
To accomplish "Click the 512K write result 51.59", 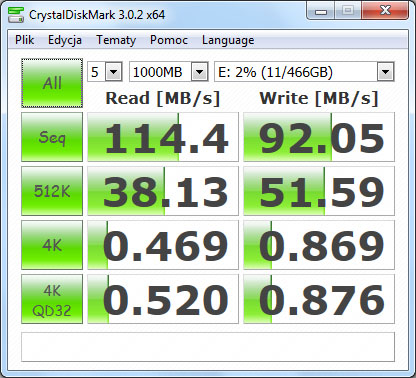I will 319,191.
